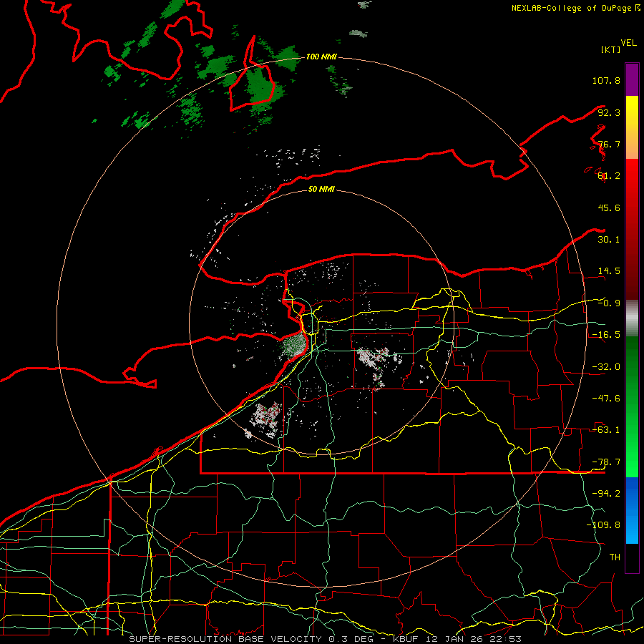This screenshot has width=644, height=644.
Task: Pick the purple band of velocity scale
Action: click(632, 79)
